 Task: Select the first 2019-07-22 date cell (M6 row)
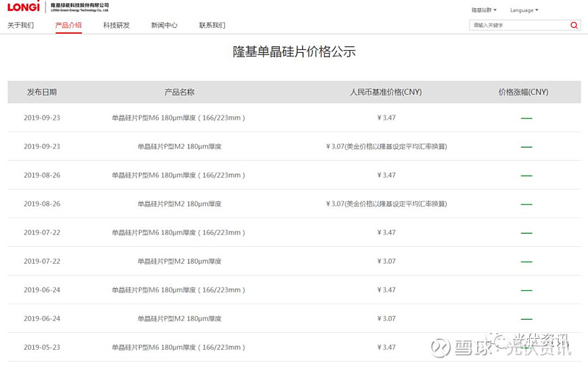(42, 232)
